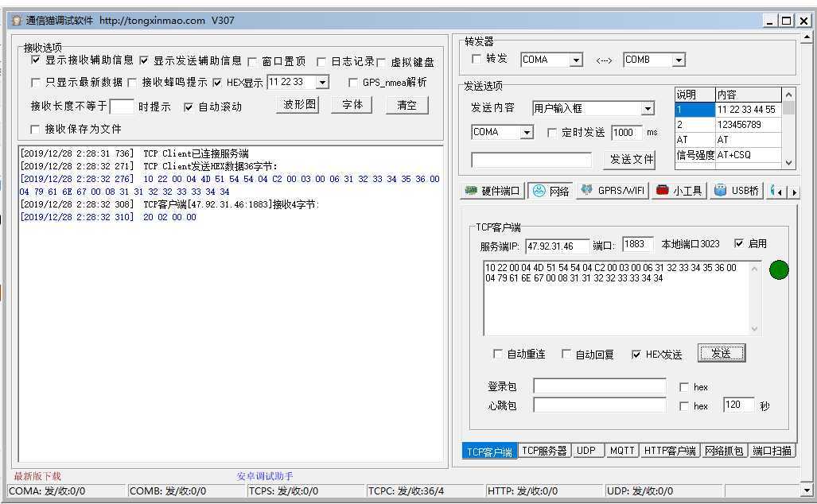The image size is (817, 504).
Task: Open 安卓调试助手 link
Action: click(x=265, y=476)
